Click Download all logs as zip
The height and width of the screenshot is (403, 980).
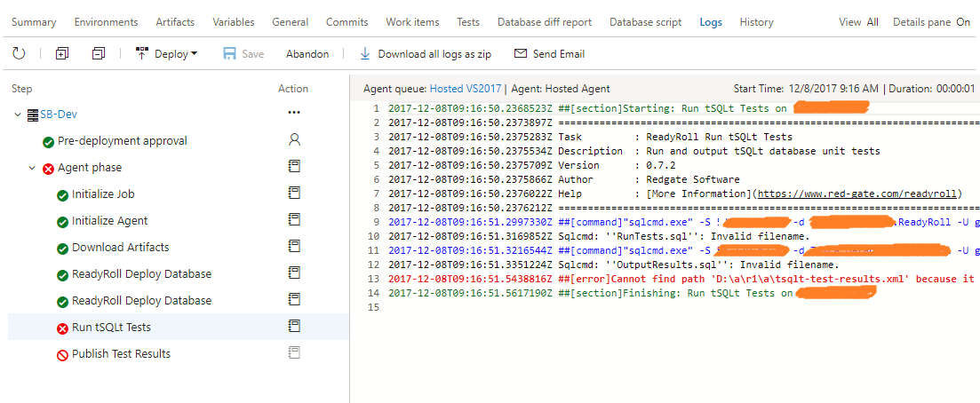tap(426, 54)
